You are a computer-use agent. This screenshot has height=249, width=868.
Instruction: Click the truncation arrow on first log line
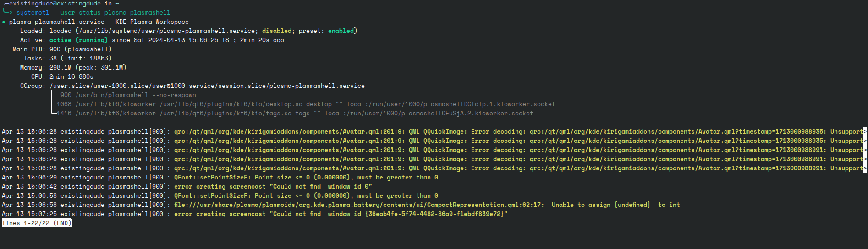click(x=865, y=131)
